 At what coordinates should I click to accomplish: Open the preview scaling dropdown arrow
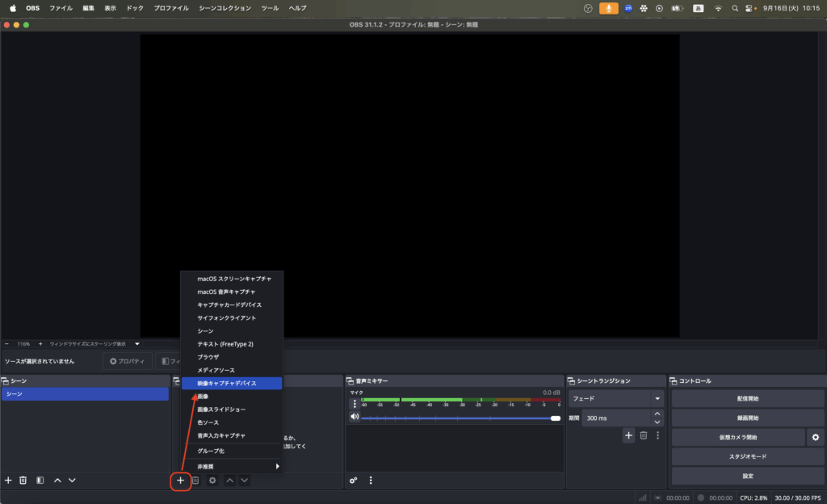coord(137,343)
